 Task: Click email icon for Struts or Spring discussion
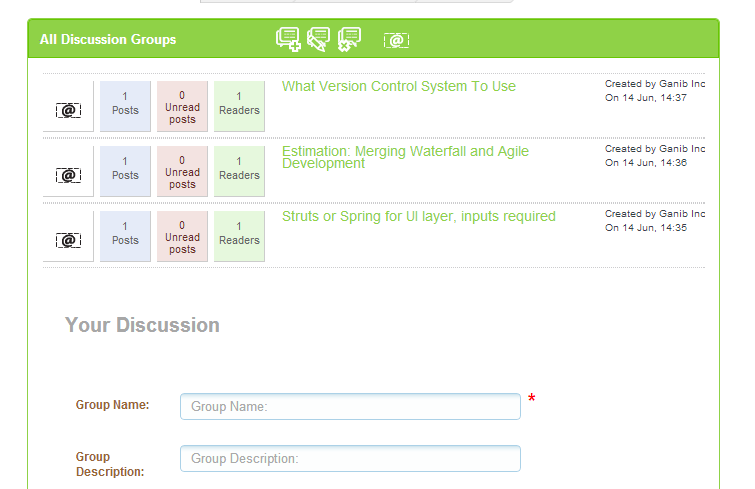[68, 240]
